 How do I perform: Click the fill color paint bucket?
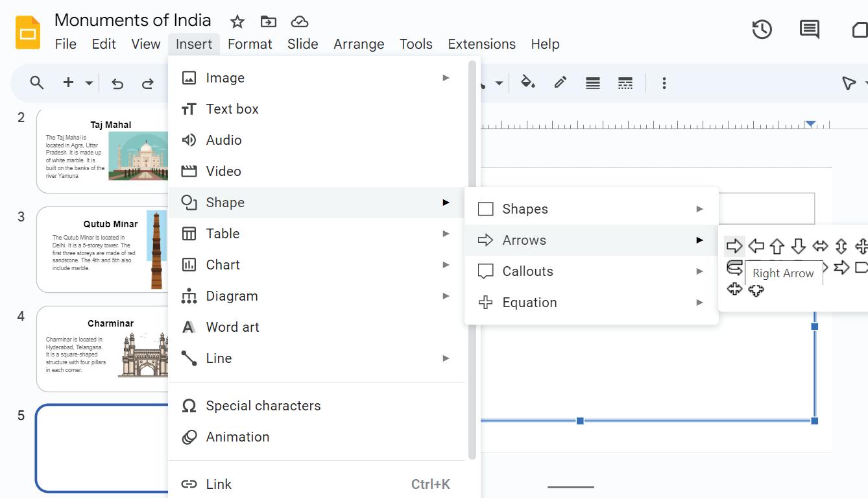(x=528, y=83)
